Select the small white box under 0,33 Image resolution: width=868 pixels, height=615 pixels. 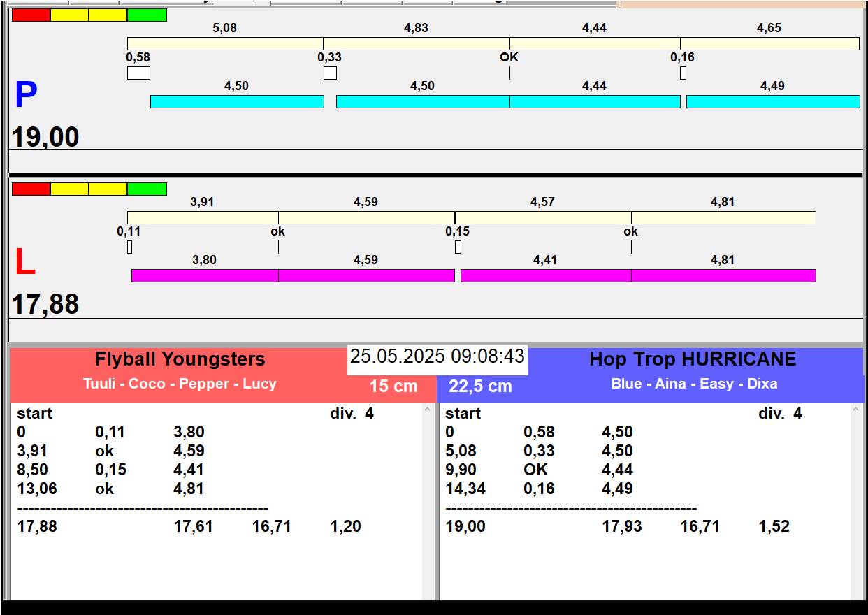pyautogui.click(x=330, y=73)
